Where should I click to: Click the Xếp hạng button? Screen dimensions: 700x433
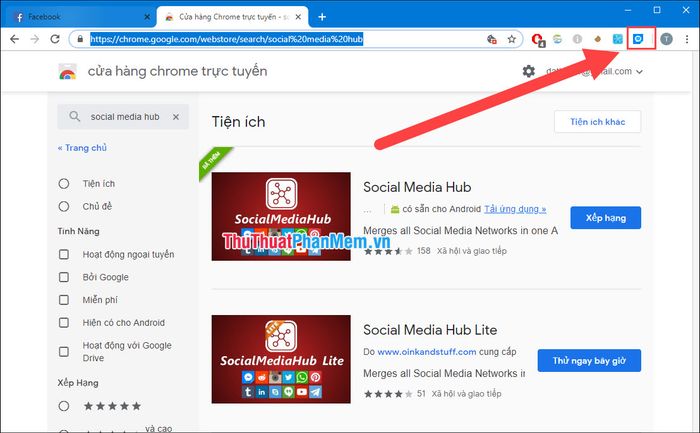pyautogui.click(x=605, y=218)
